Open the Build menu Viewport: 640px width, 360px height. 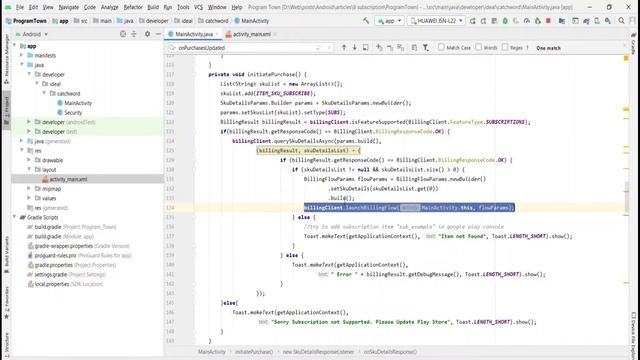pos(153,7)
